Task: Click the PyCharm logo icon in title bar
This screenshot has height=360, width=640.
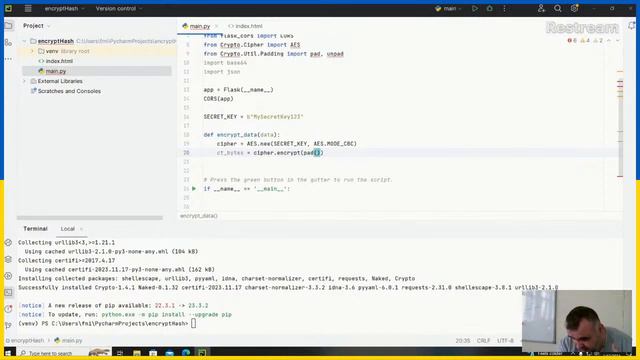Action: click(8, 8)
